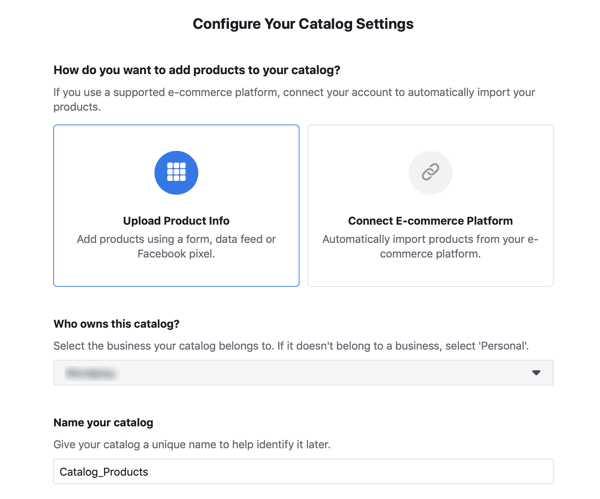This screenshot has height=499, width=600.
Task: Click the Catalog_Products name input field
Action: [x=303, y=471]
